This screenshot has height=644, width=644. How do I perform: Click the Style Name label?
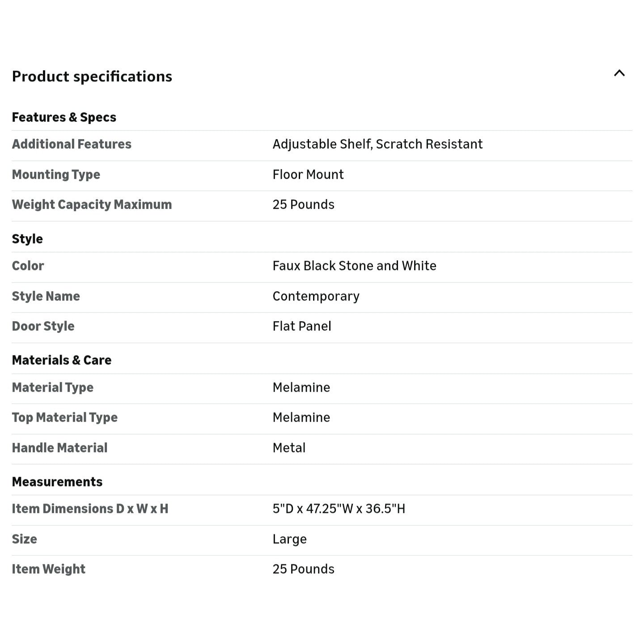pos(46,296)
